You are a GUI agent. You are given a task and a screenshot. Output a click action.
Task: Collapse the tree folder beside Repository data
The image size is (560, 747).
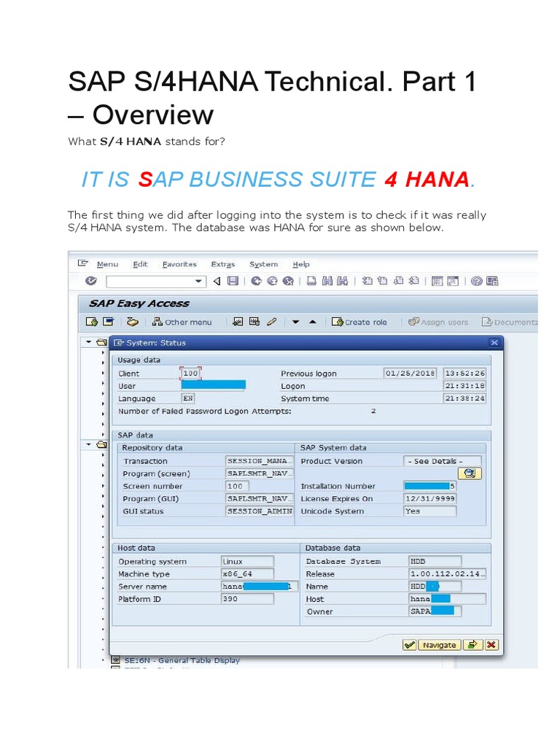pyautogui.click(x=88, y=444)
